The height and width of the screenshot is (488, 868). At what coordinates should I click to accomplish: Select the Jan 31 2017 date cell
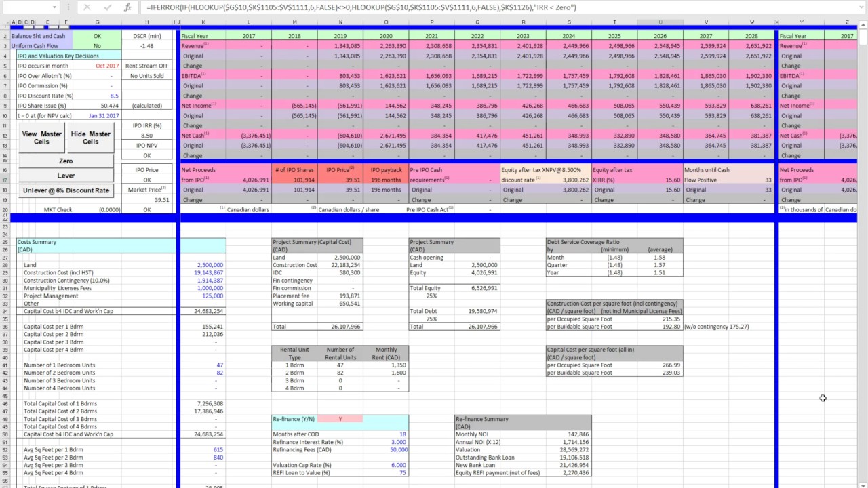(x=97, y=116)
